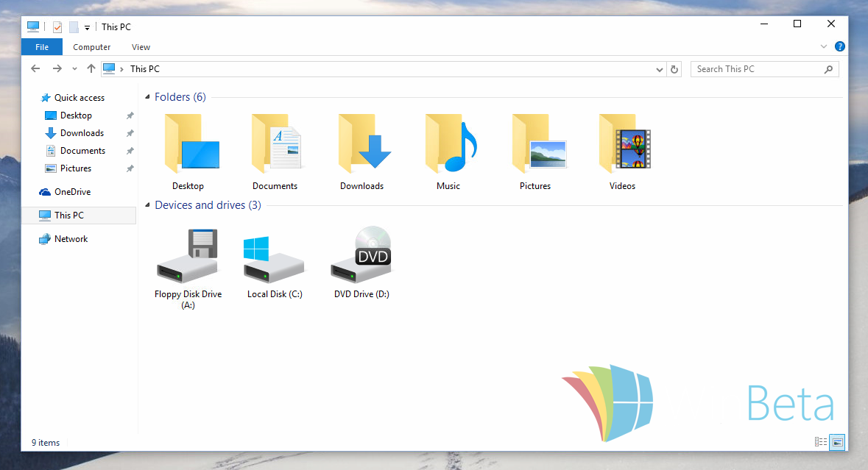Click the Search This PC field
Viewport: 868px width, 470px height.
(758, 69)
